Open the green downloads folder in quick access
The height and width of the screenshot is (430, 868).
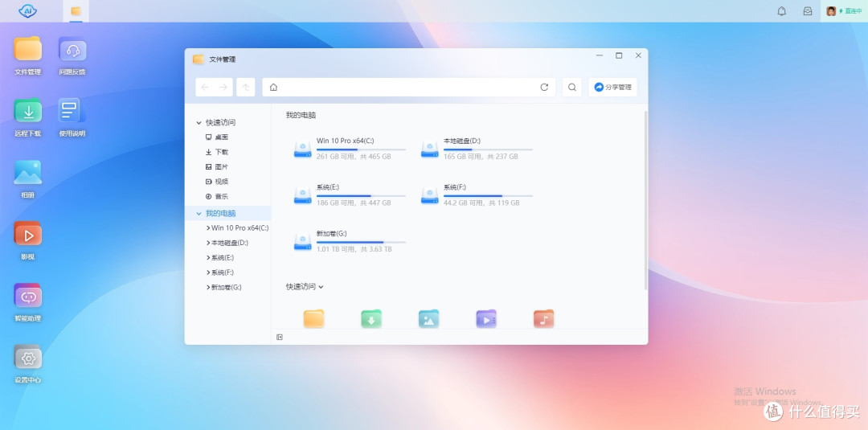tap(371, 319)
